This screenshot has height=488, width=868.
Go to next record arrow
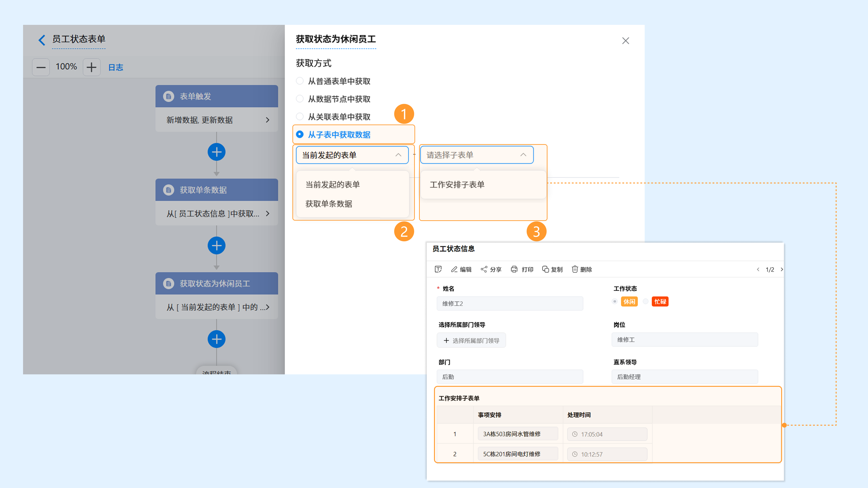(782, 270)
